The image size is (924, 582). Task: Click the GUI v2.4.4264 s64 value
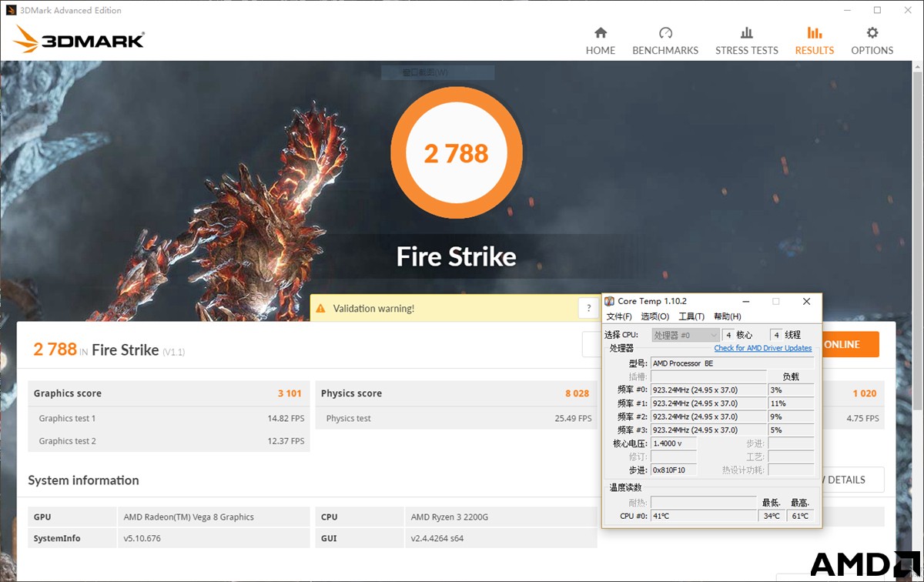pos(500,538)
